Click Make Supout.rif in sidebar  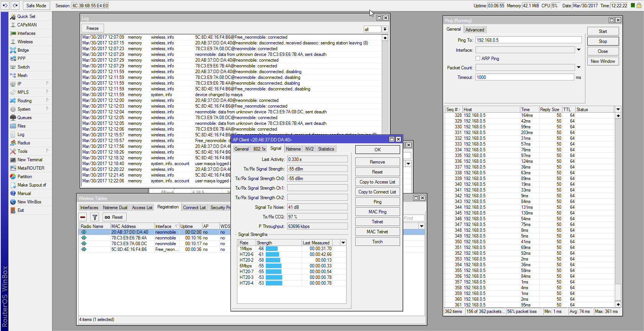(31, 185)
